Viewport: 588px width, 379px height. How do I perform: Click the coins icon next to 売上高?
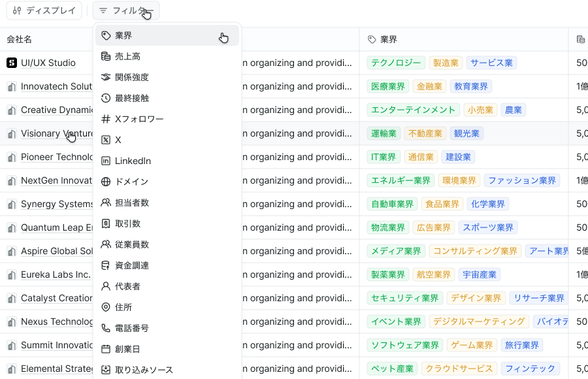(106, 56)
